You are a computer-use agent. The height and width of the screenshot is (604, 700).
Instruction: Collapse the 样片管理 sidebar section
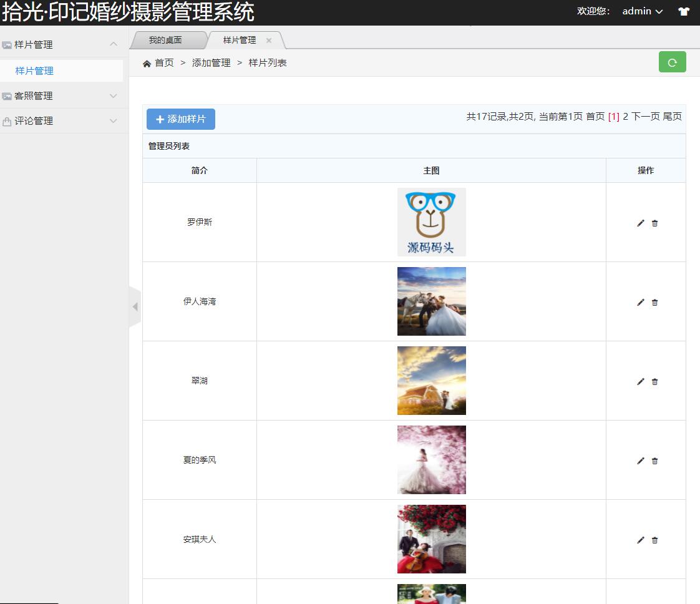[114, 44]
